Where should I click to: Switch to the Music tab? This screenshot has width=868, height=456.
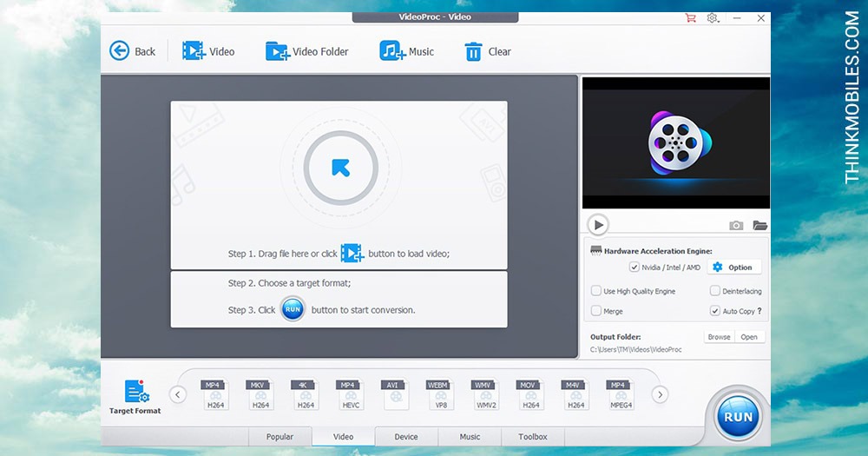(470, 437)
